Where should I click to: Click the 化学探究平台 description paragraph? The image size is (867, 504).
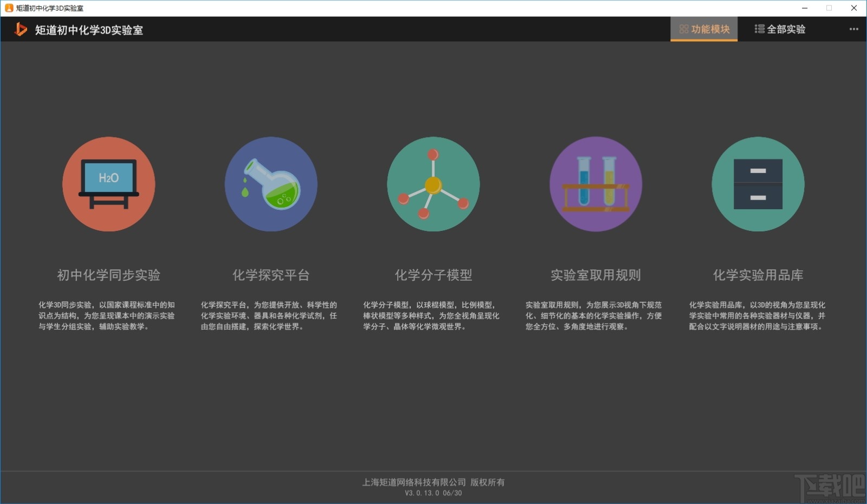point(269,316)
